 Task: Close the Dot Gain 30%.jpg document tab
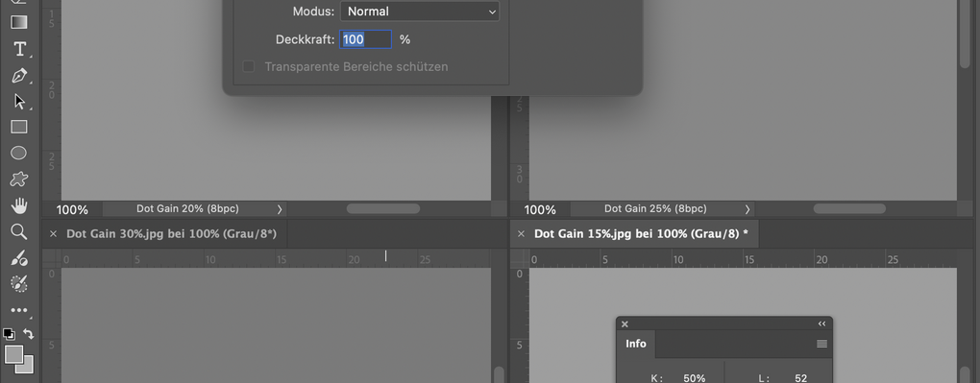pos(53,233)
